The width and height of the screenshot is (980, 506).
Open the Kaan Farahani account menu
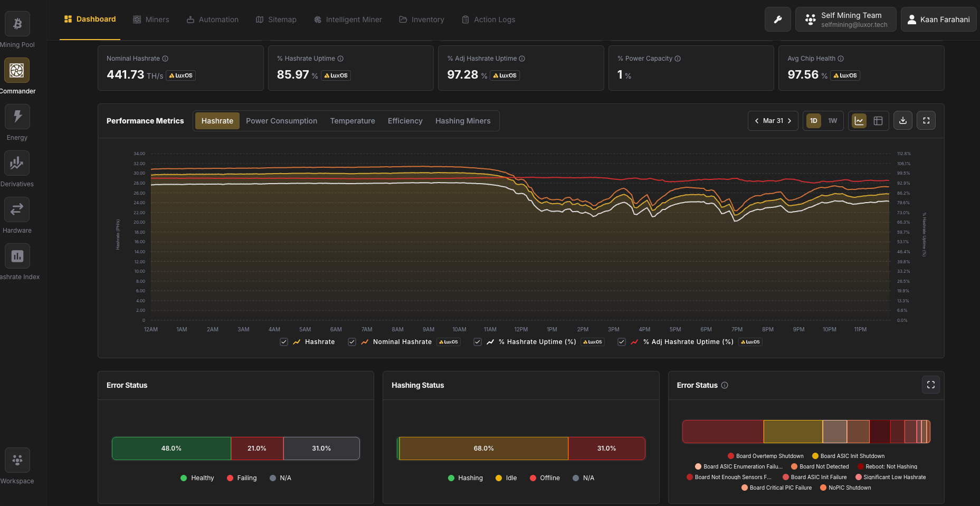coord(939,19)
